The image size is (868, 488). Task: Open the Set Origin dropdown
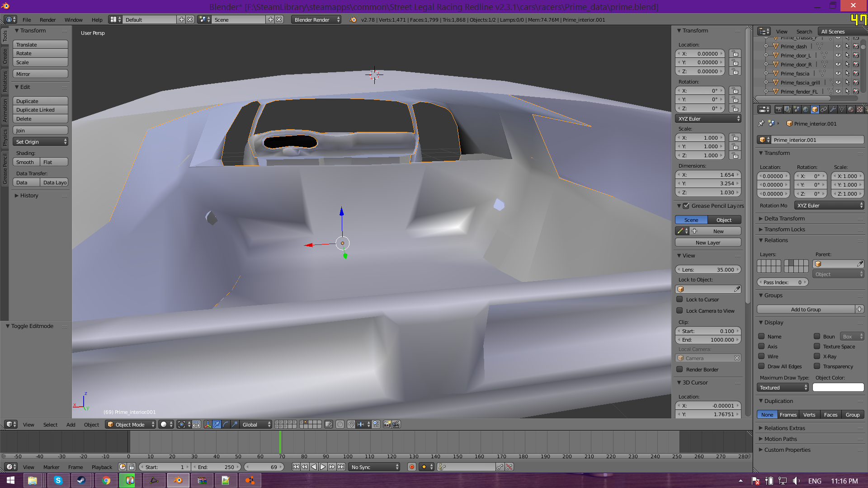click(41, 142)
